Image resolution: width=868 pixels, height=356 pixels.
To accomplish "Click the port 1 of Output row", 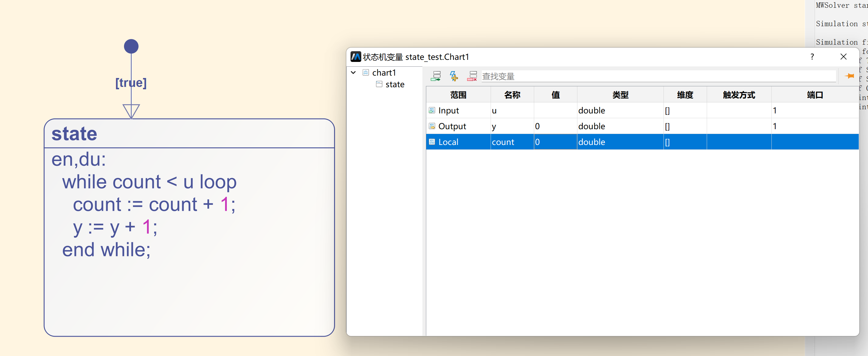I will [815, 126].
